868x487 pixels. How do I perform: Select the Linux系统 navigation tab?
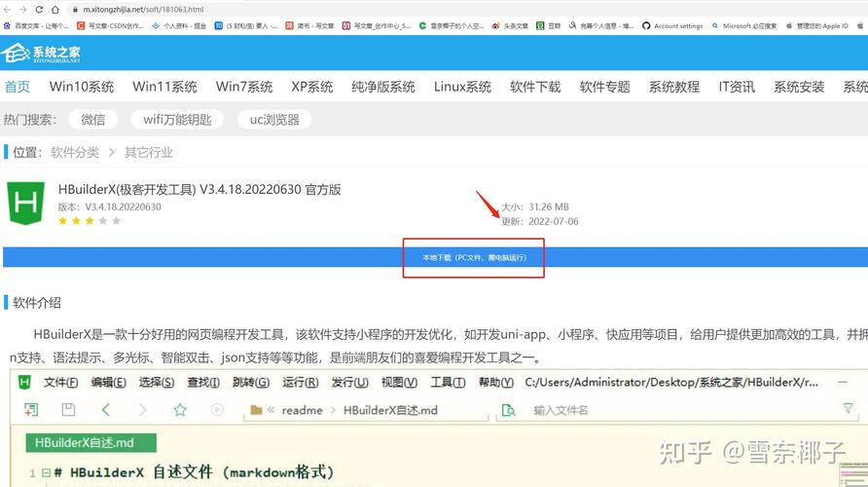click(x=462, y=87)
